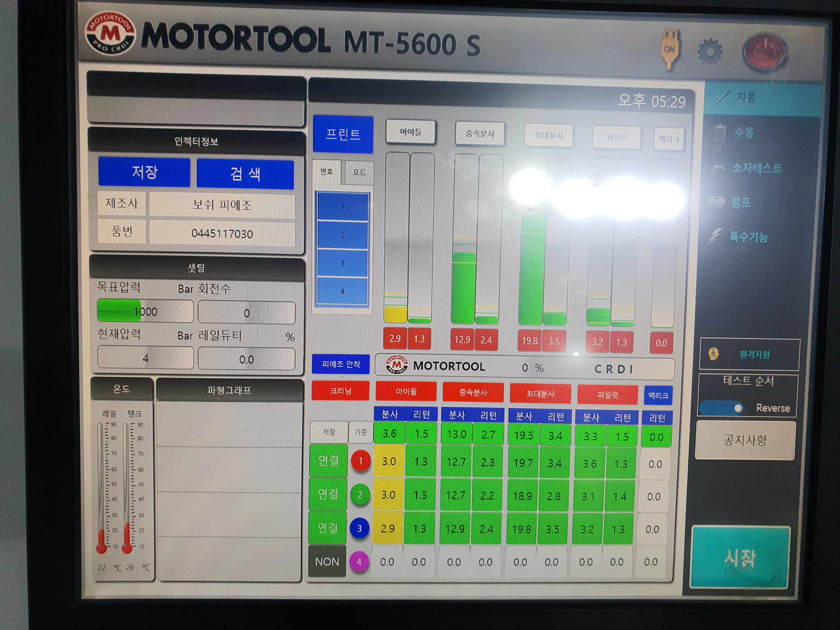Click the 제조사 보쉬 피에조 field
This screenshot has height=630, width=840.
(x=222, y=205)
